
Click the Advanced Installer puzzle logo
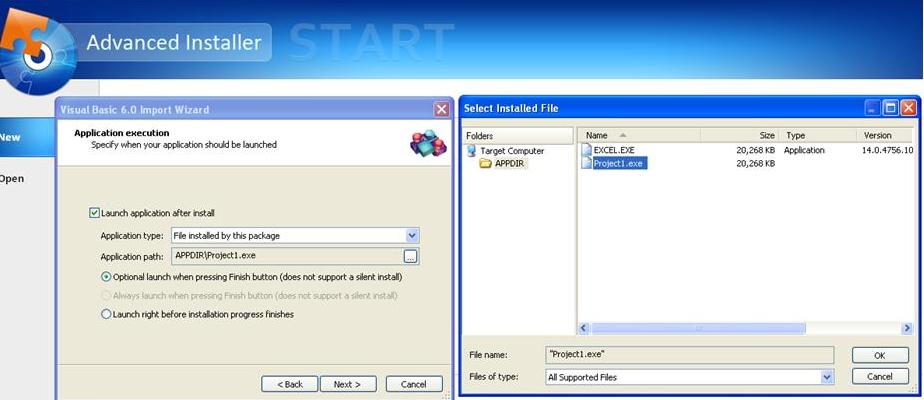click(x=37, y=51)
